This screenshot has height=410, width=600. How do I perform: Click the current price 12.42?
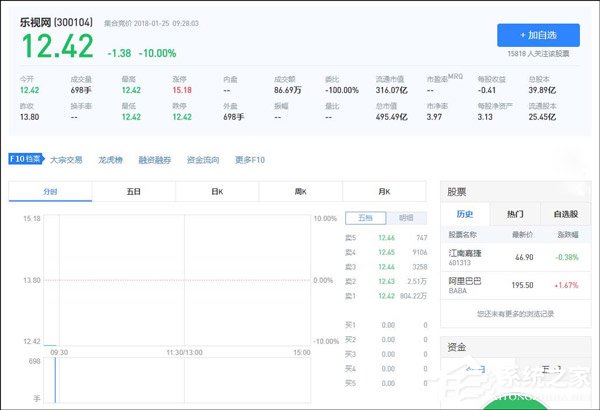57,46
